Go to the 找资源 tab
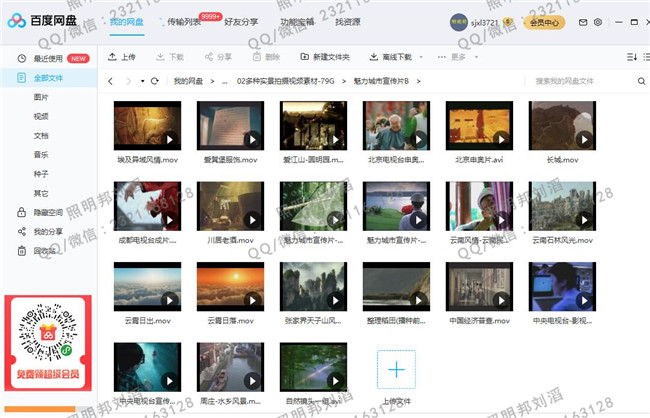 coord(347,22)
